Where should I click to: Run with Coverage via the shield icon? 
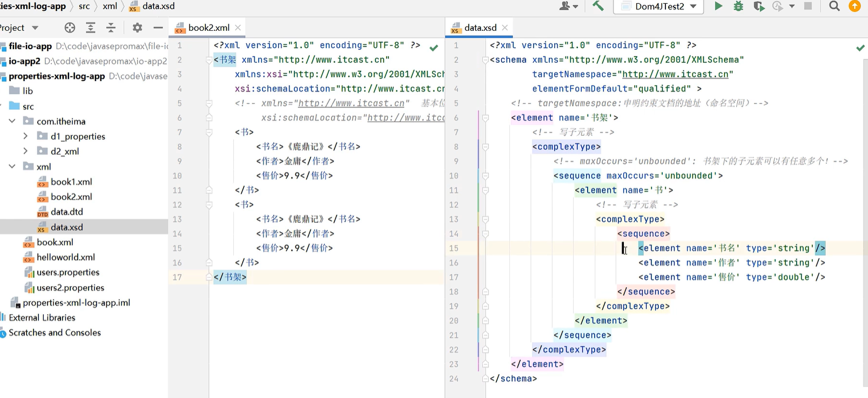pyautogui.click(x=759, y=6)
